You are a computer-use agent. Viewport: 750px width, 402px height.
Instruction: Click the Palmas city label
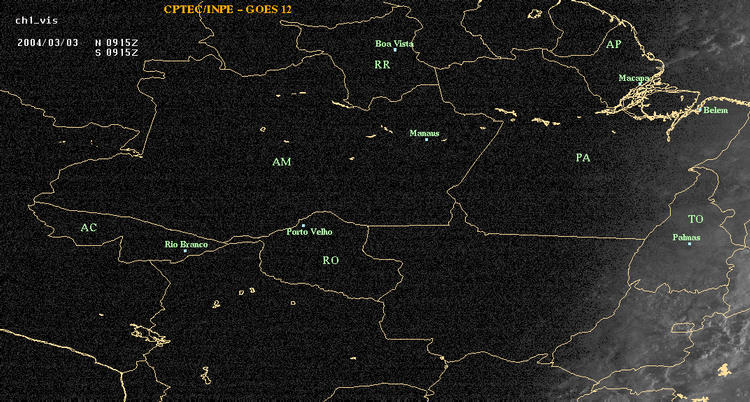[686, 237]
